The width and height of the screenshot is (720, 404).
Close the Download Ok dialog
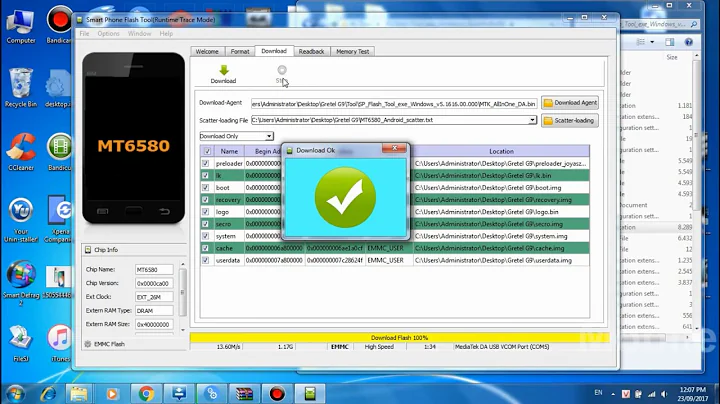point(394,148)
